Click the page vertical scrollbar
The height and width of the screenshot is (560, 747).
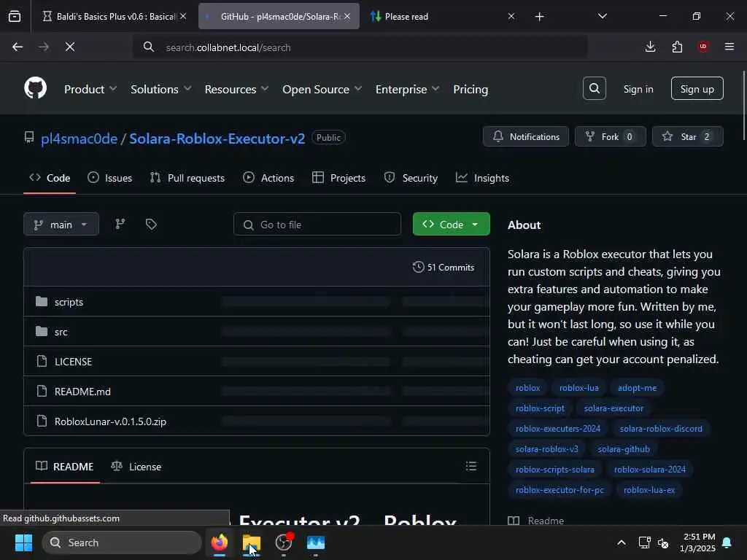click(743, 105)
